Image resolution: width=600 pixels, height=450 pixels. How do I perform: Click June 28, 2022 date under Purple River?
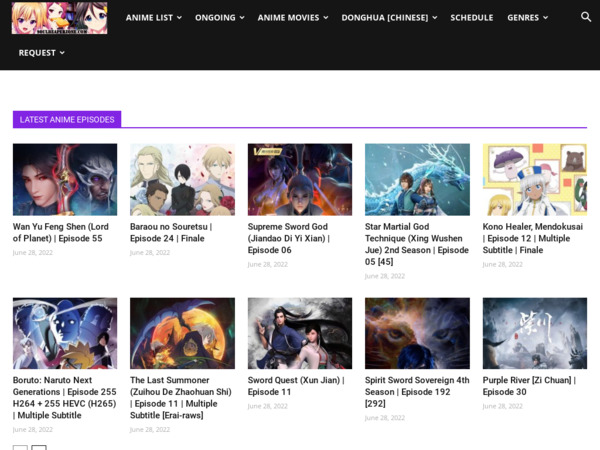502,406
